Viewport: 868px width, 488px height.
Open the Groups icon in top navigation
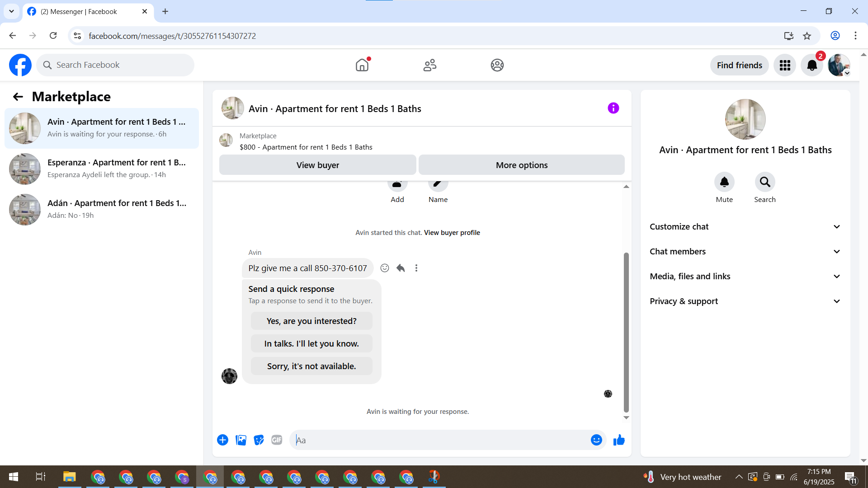497,65
